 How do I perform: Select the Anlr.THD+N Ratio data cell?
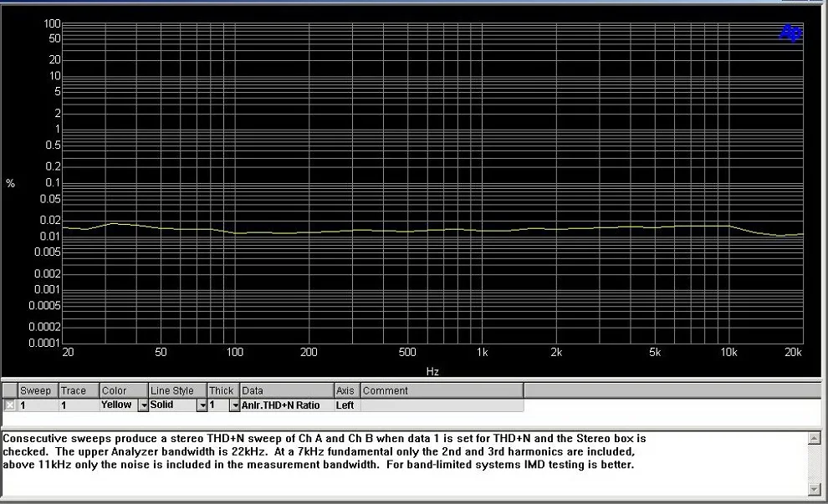(x=287, y=405)
